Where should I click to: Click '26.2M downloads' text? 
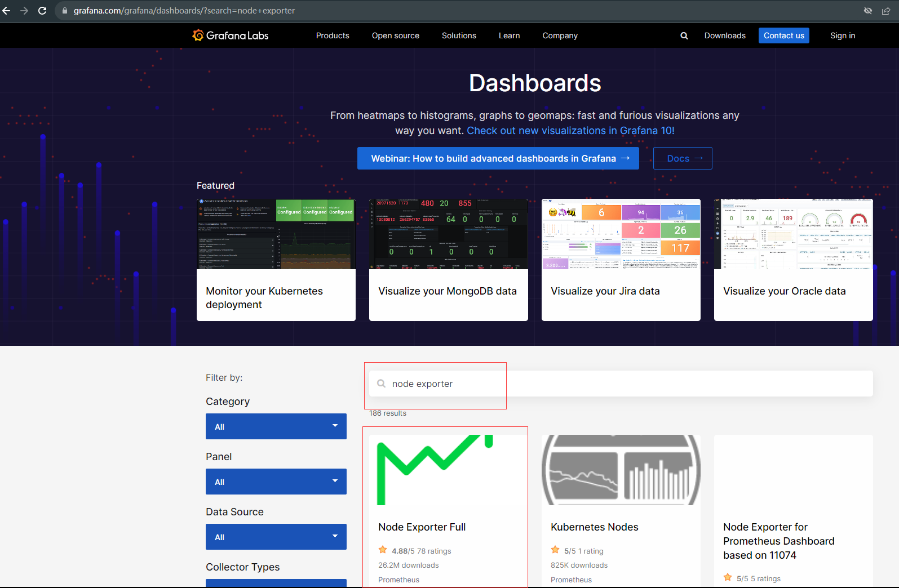[x=409, y=565]
